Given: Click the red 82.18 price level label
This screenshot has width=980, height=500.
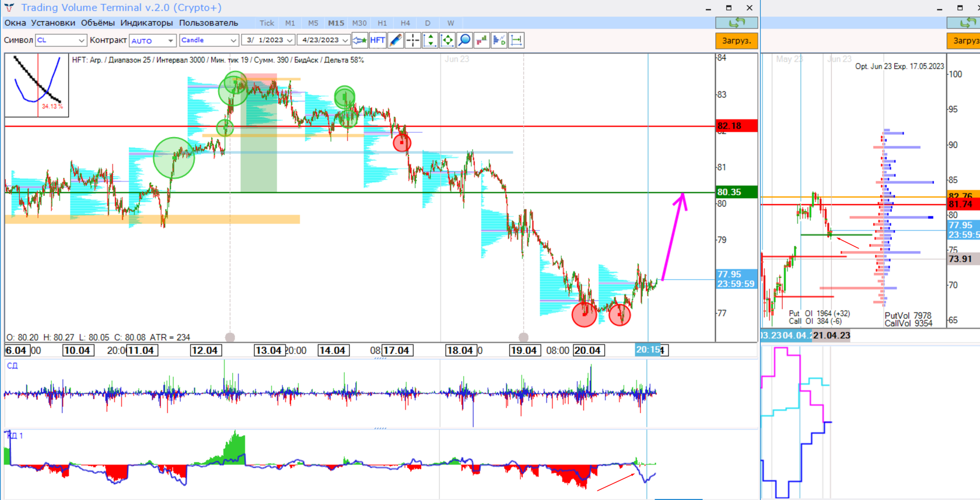Looking at the screenshot, I should coord(736,126).
